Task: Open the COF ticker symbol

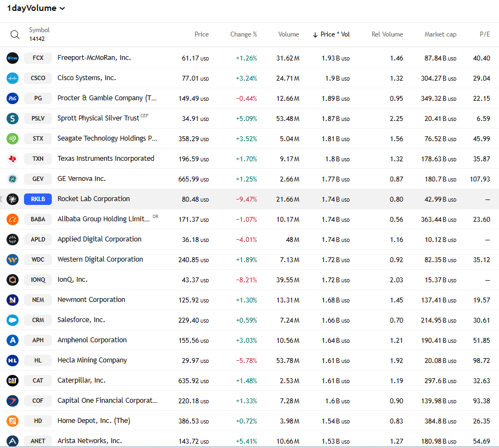Action: 38,401
